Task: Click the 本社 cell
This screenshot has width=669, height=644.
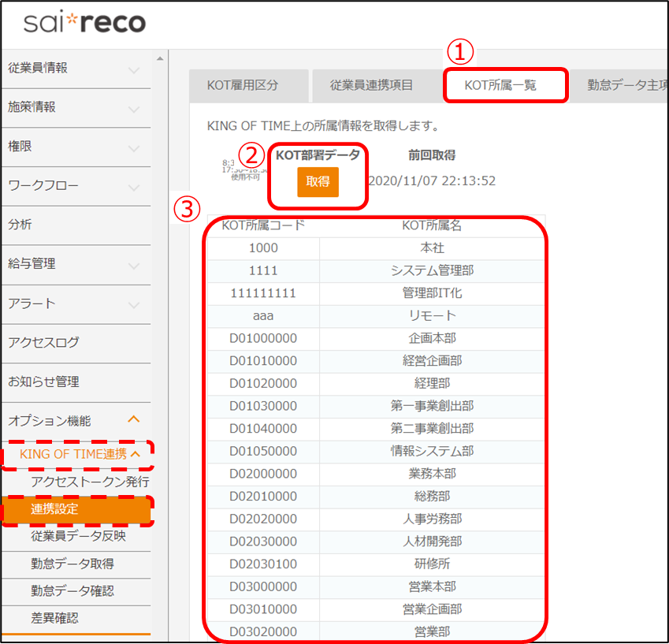Action: pyautogui.click(x=432, y=248)
